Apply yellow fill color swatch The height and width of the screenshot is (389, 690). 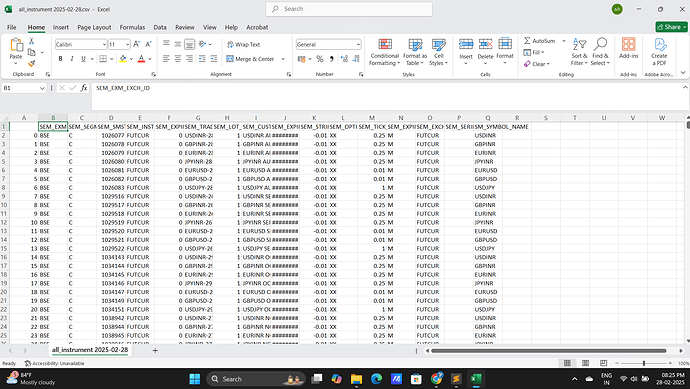[x=123, y=59]
